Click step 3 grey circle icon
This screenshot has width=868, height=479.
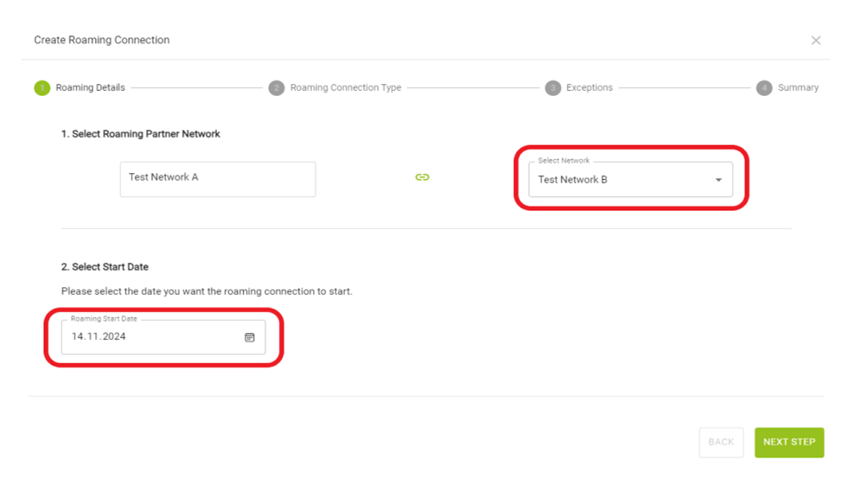click(552, 88)
